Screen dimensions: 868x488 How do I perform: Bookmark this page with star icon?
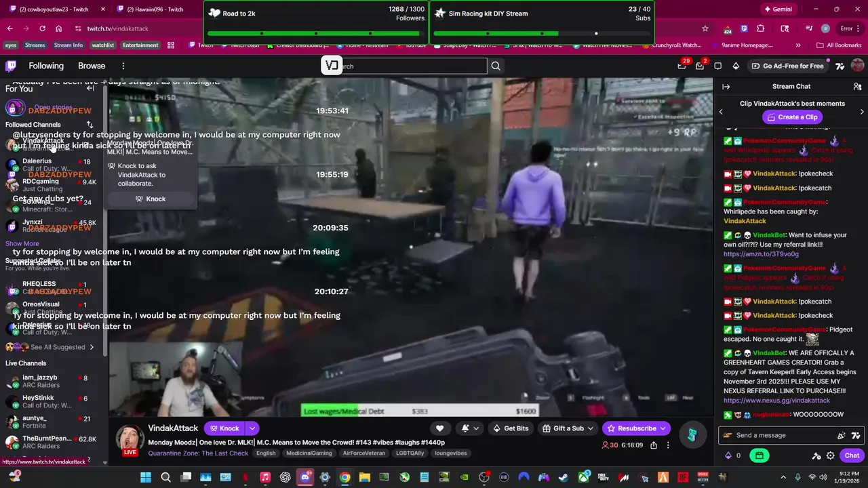[x=705, y=28]
